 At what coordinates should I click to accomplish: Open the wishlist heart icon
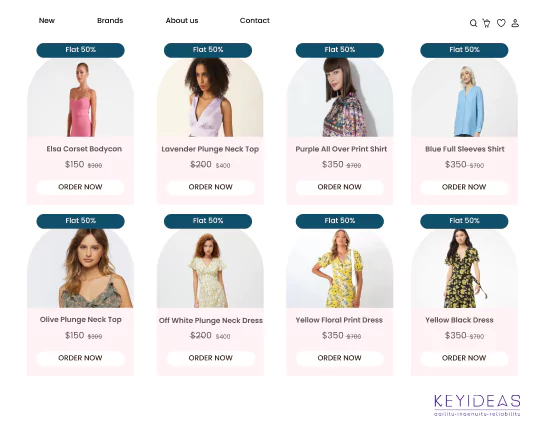501,23
